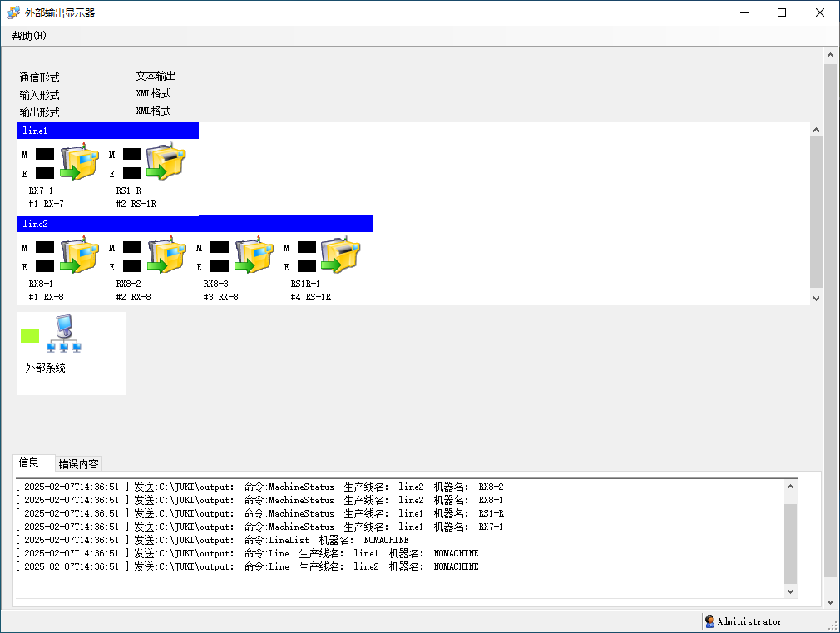The image size is (840, 633).
Task: Click the log panel scroll down arrow
Action: [790, 591]
